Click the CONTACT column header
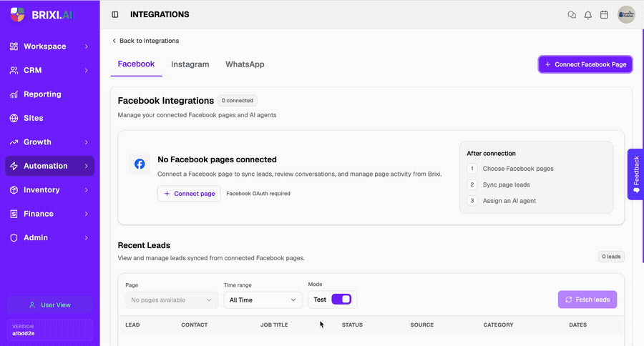 (194, 325)
